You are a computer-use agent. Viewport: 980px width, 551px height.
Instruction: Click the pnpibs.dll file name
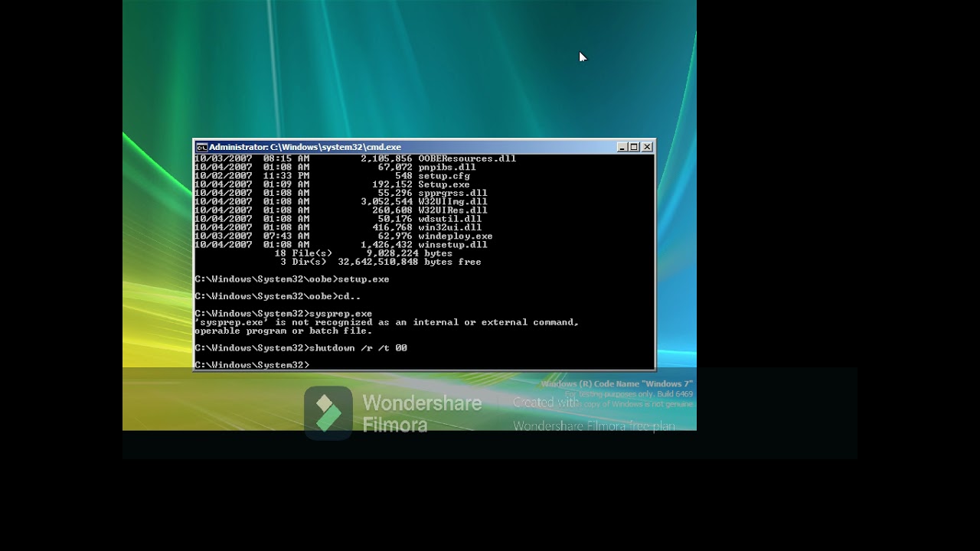[447, 167]
